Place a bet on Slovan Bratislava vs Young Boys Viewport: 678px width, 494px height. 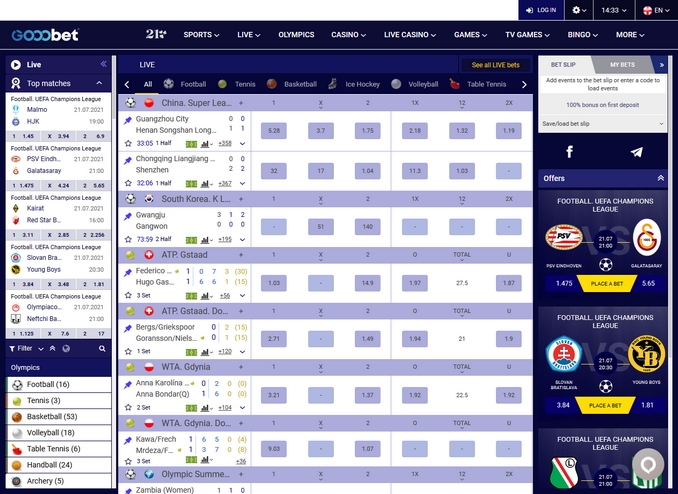click(x=604, y=405)
